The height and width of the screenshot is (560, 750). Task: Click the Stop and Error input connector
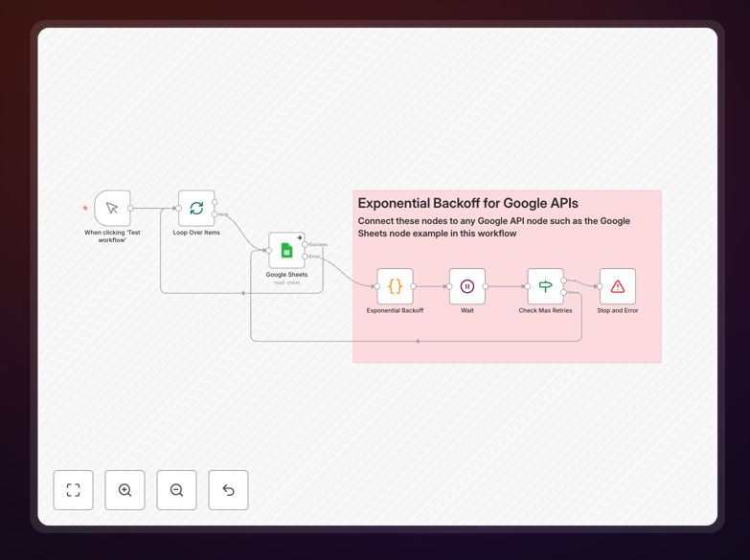click(x=600, y=286)
